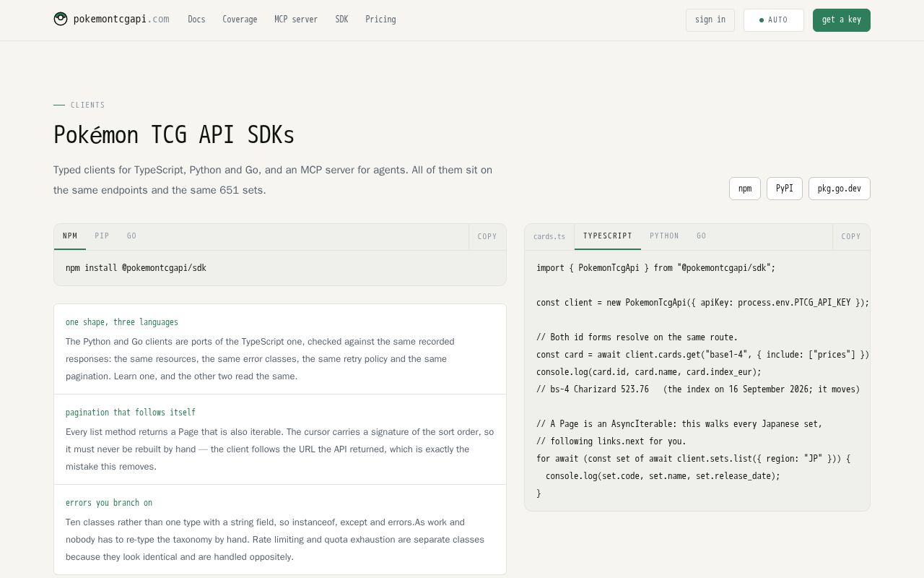924x578 pixels.
Task: Click the 'bs-4 Charizard 523.76' comment line
Action: coord(698,389)
